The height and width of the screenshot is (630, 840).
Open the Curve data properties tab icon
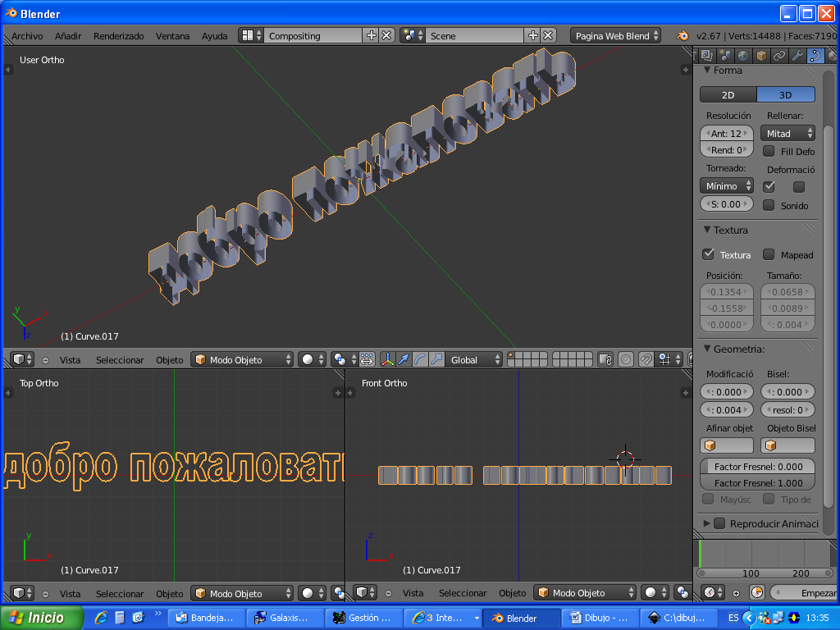point(815,55)
